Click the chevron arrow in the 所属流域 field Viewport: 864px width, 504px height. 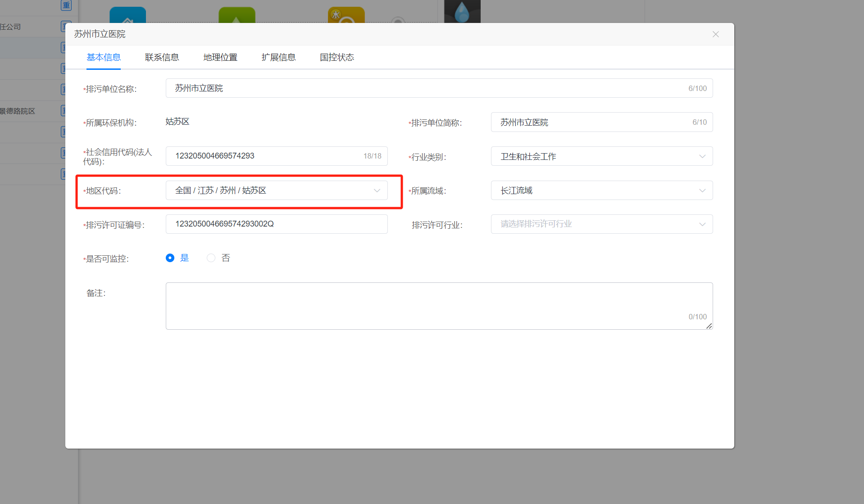[x=702, y=191]
